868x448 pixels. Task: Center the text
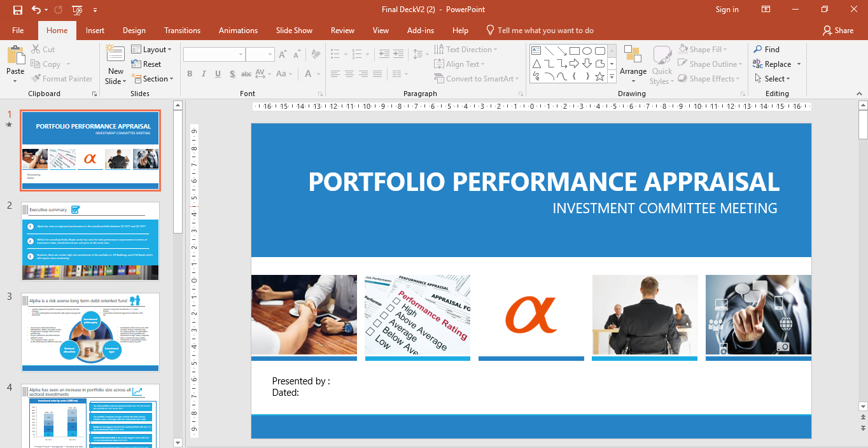pos(349,74)
